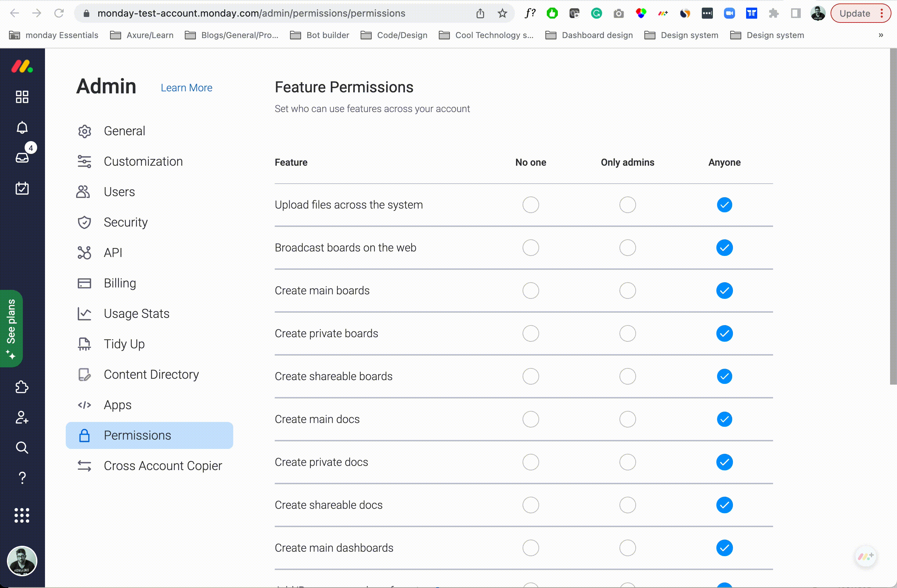Click the browser forward arrow

(37, 13)
